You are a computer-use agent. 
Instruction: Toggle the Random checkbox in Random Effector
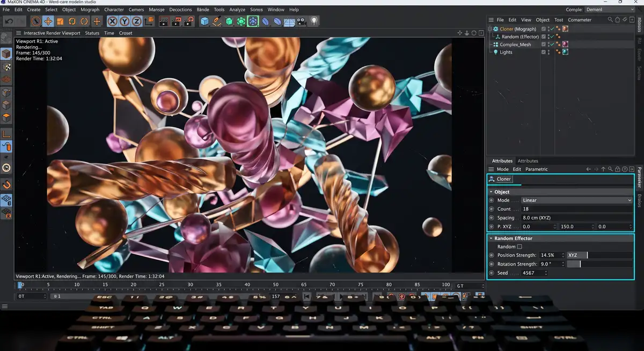tap(519, 247)
